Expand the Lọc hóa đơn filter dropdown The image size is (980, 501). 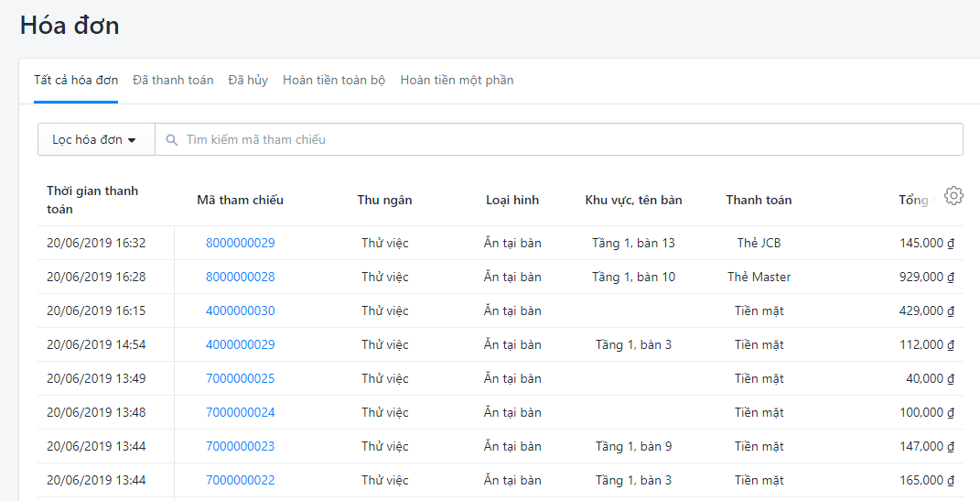tap(95, 140)
